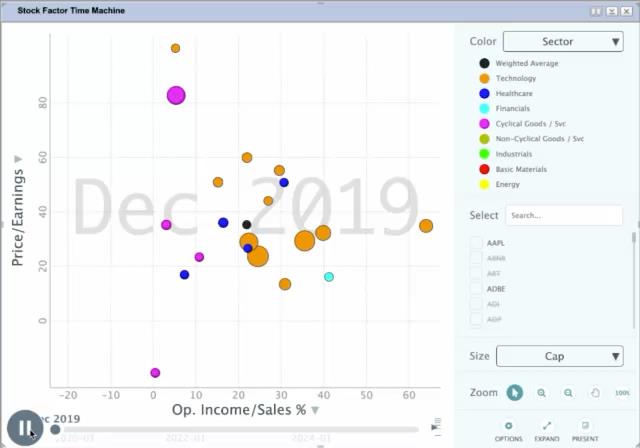Click the zoom in magnifier icon
The image size is (640, 448).
pos(542,393)
